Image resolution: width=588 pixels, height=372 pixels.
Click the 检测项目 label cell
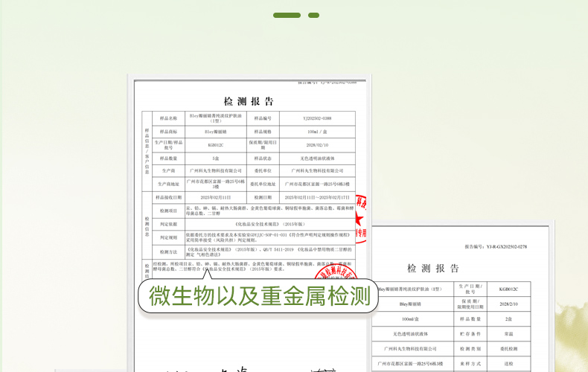pos(168,211)
